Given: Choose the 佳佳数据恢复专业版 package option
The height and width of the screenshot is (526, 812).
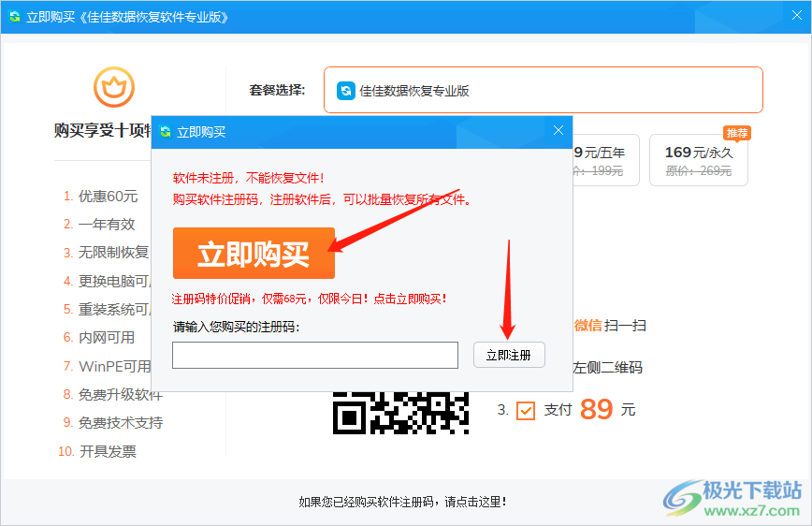Looking at the screenshot, I should click(x=544, y=90).
